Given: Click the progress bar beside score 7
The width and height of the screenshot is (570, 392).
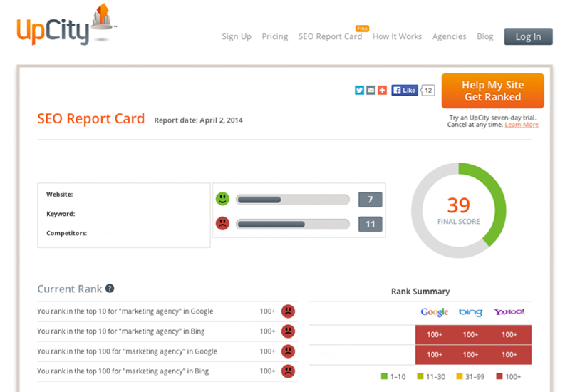Looking at the screenshot, I should (293, 200).
